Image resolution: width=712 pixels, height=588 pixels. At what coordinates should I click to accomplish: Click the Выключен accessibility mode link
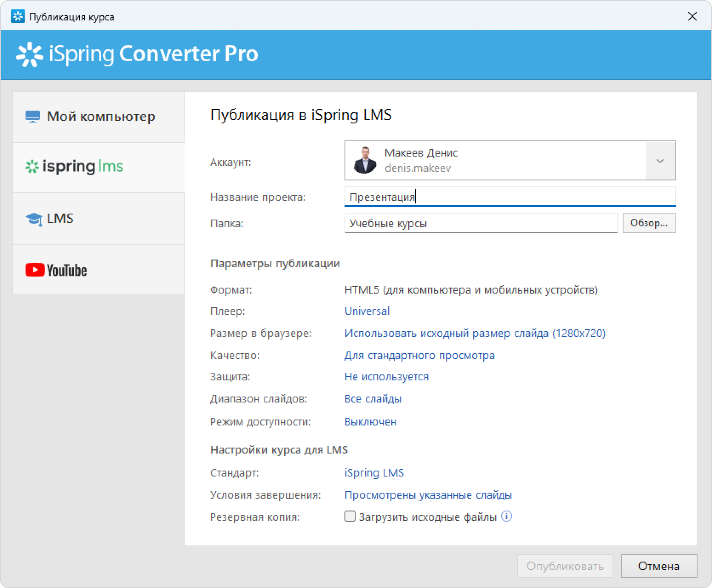click(x=370, y=422)
